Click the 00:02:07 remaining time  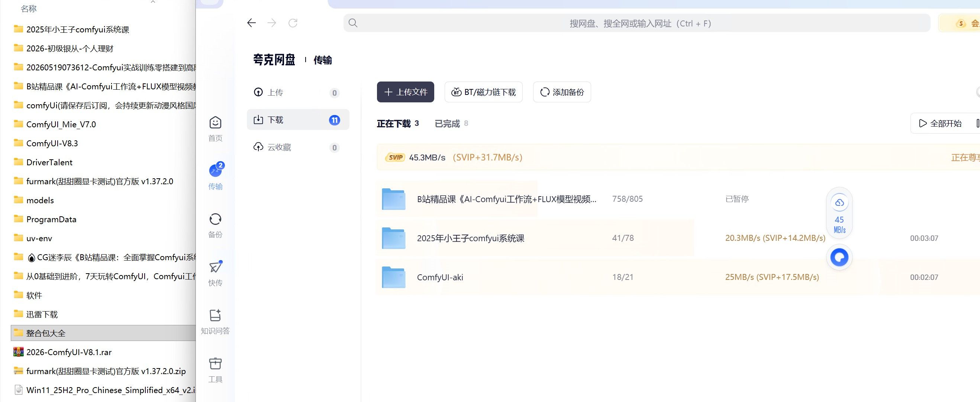tap(924, 277)
